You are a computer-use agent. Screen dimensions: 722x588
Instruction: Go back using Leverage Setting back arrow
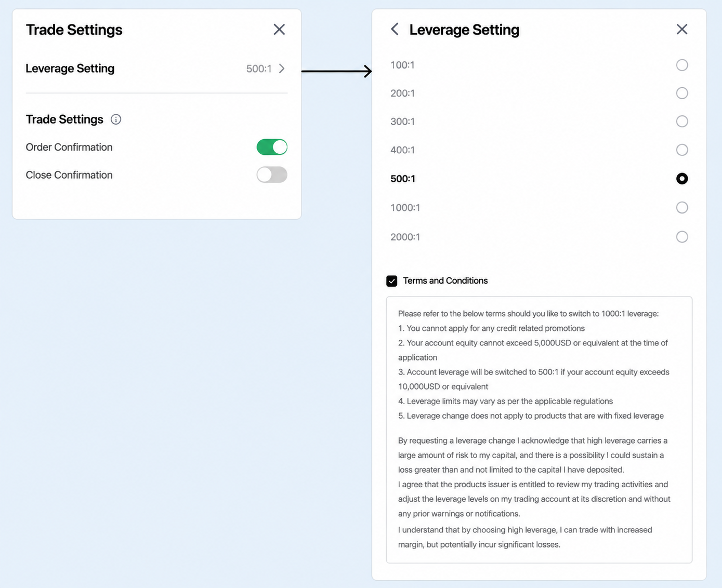click(395, 29)
